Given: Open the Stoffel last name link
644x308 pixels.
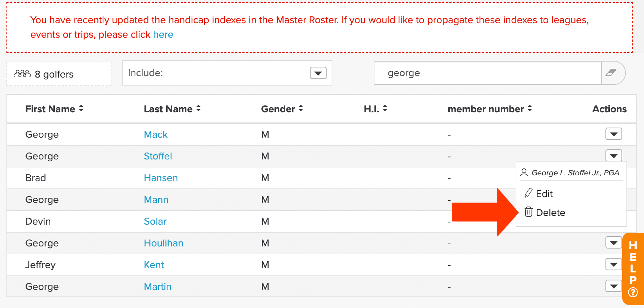Looking at the screenshot, I should tap(158, 156).
